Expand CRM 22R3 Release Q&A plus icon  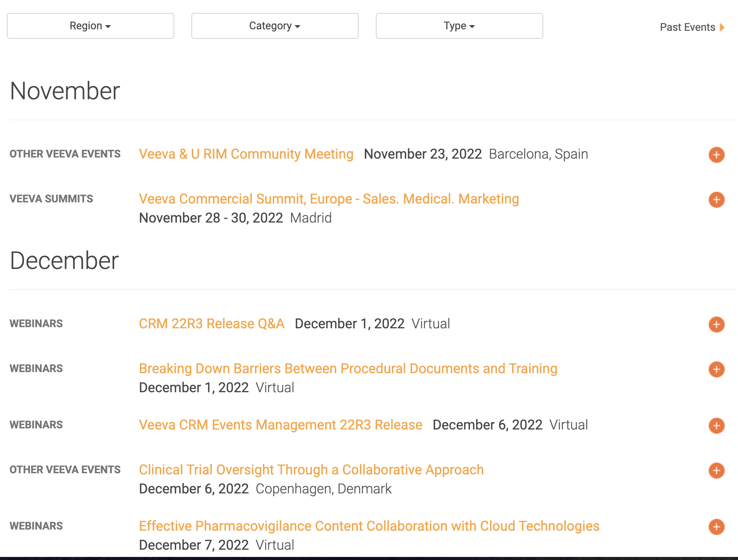(716, 325)
